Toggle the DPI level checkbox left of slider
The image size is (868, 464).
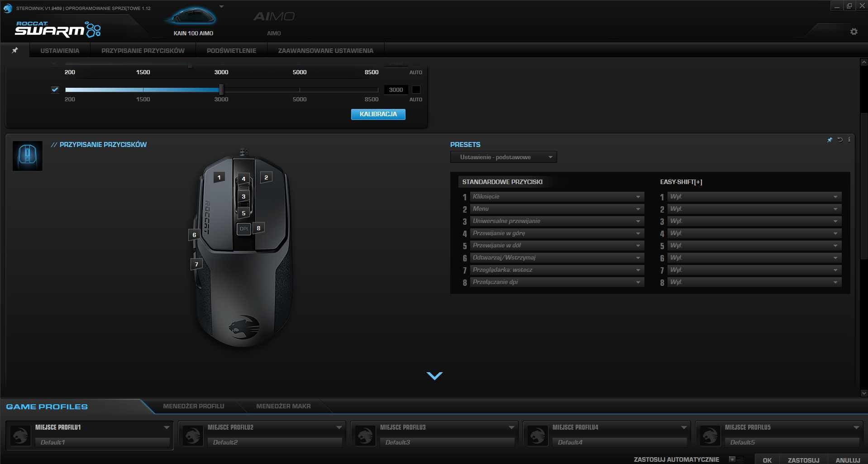55,90
